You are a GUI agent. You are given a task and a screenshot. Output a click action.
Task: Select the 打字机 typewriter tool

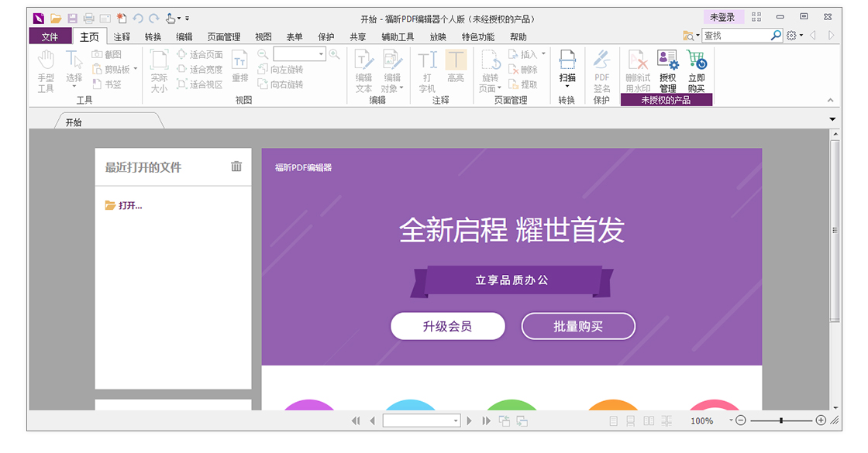click(x=427, y=71)
